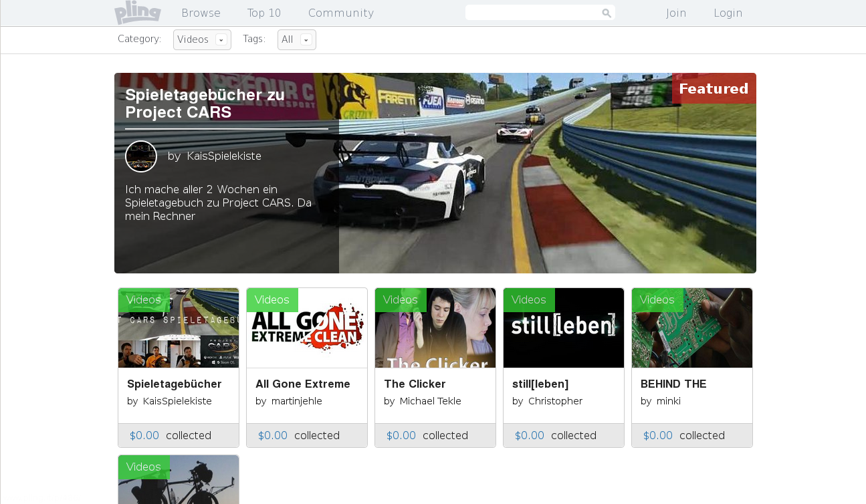
Task: Click the All Gone Extreme card title
Action: pyautogui.click(x=303, y=384)
